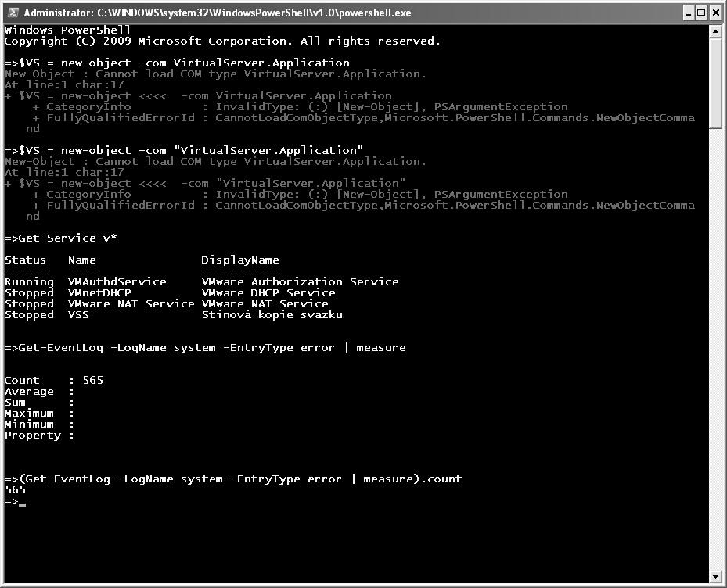
Task: Close the PowerShell window
Action: (x=715, y=13)
